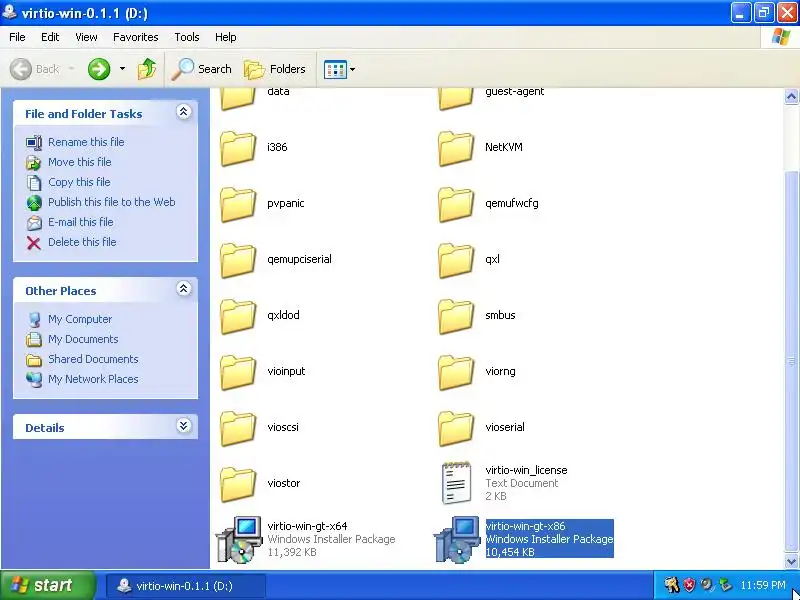Click Publish this file to the Web
The image size is (800, 600).
[x=112, y=202]
